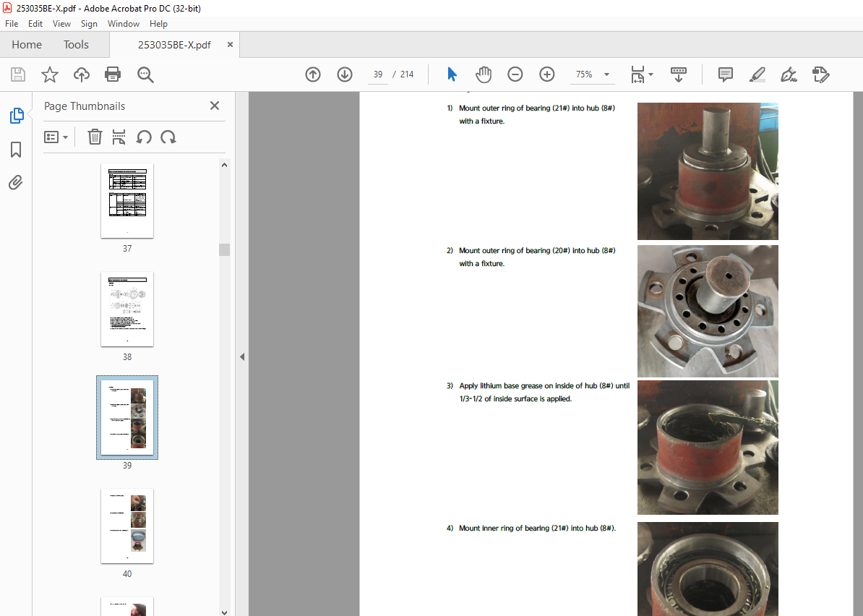
Task: Open the Fill & Sign tool
Action: click(x=789, y=74)
